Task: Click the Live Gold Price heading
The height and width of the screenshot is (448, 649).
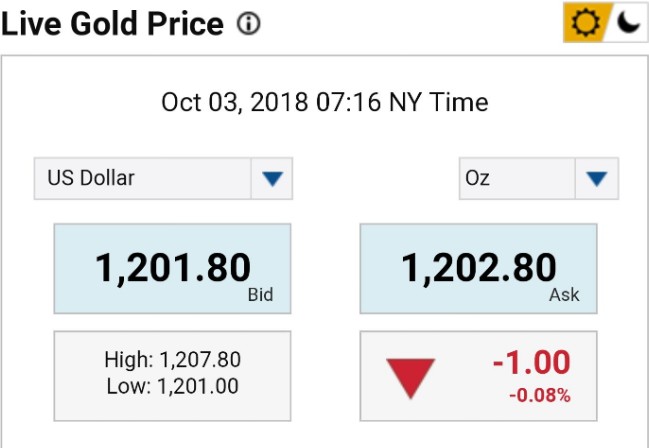Action: coord(112,24)
